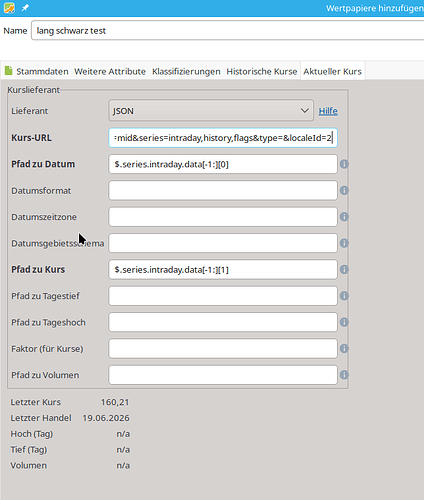The height and width of the screenshot is (500, 424).
Task: Click info icon next to Pfad zu Datum
Action: pyautogui.click(x=344, y=164)
